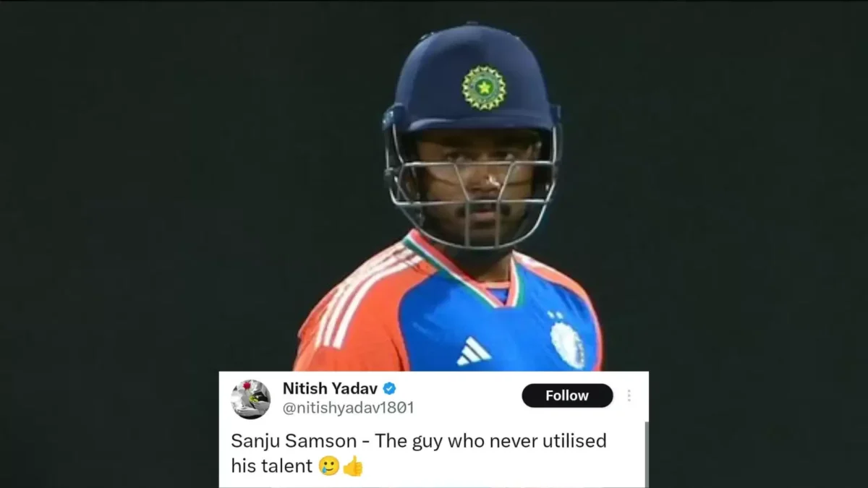Viewport: 868px width, 488px height.
Task: Click the smiling face with tear emoji
Action: pyautogui.click(x=329, y=466)
